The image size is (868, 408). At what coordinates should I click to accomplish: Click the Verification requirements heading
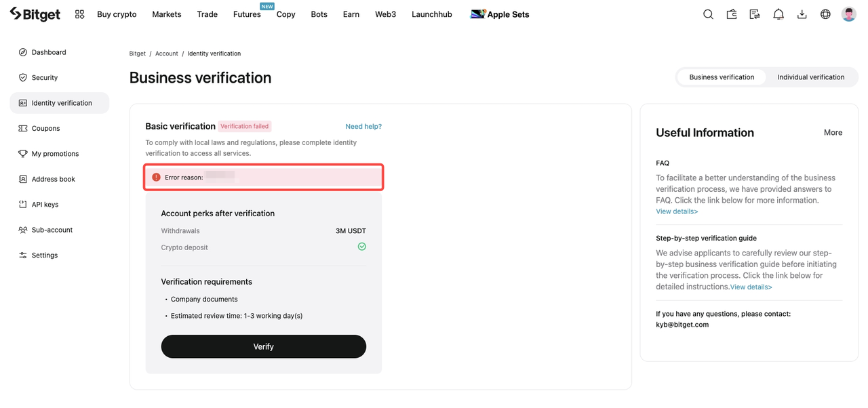(x=207, y=282)
